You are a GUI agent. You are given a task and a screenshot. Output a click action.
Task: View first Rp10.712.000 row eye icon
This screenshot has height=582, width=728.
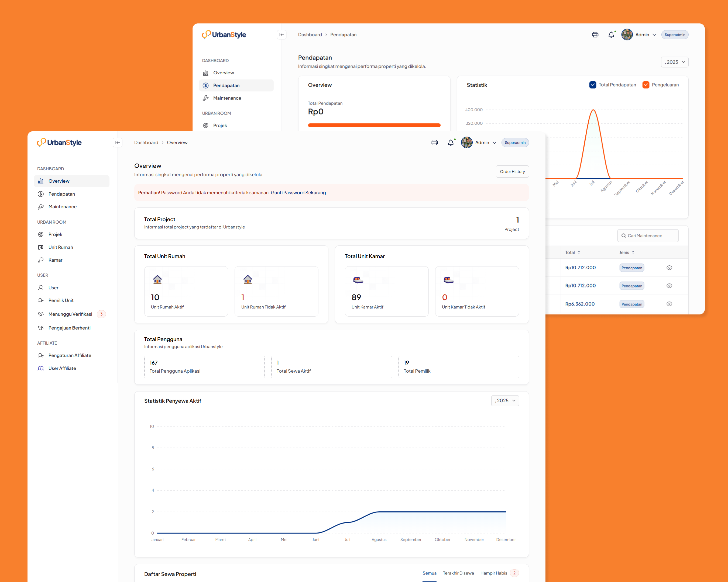[669, 268]
